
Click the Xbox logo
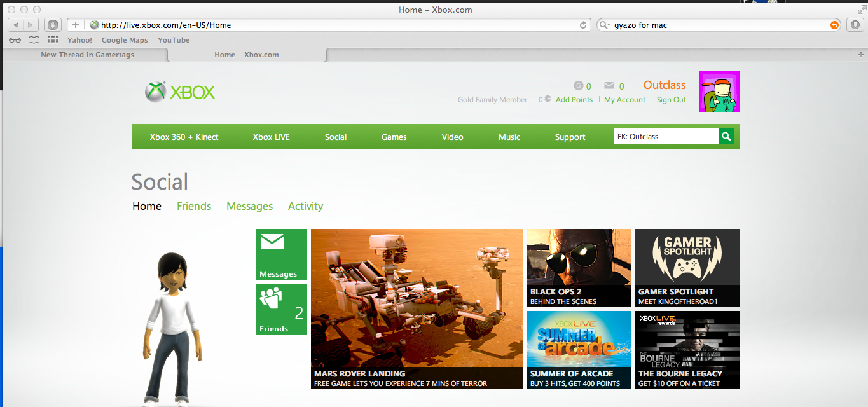click(180, 92)
